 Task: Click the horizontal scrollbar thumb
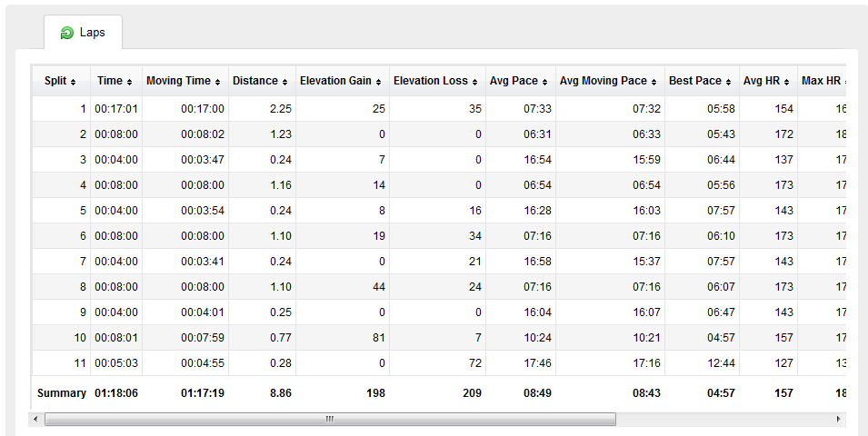point(330,419)
